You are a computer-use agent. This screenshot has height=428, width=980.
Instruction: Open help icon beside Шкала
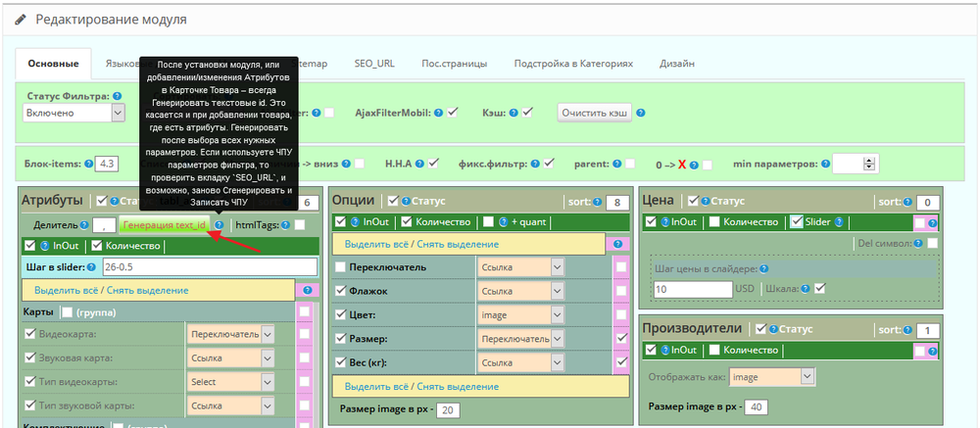806,289
